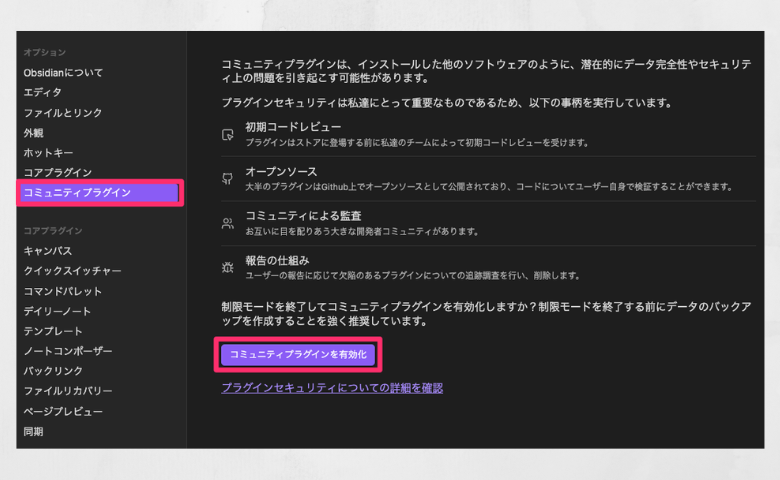Select バックリンク in the sidebar
780x480 pixels.
[53, 371]
